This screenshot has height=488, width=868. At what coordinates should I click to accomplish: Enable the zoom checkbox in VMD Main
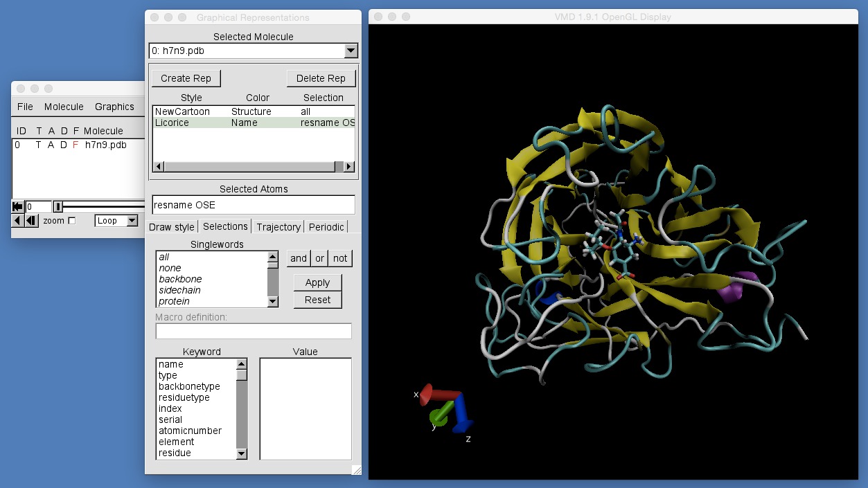[x=71, y=222]
